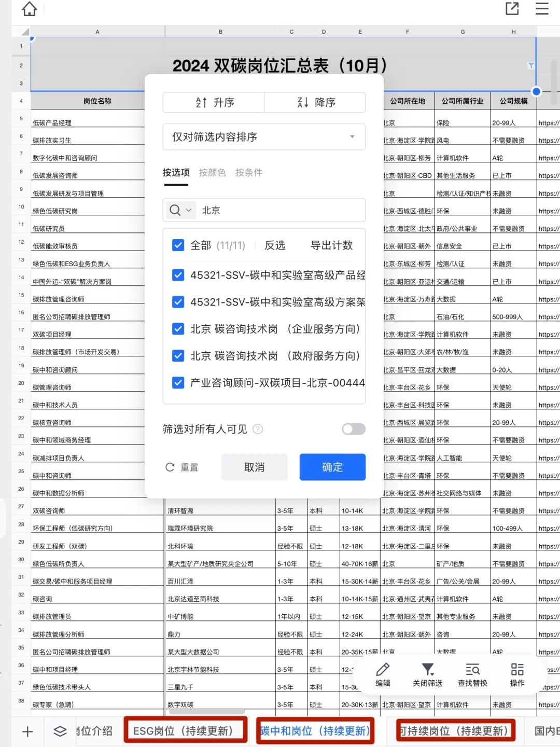Open the filter funnel dropdown on header row

click(x=530, y=65)
